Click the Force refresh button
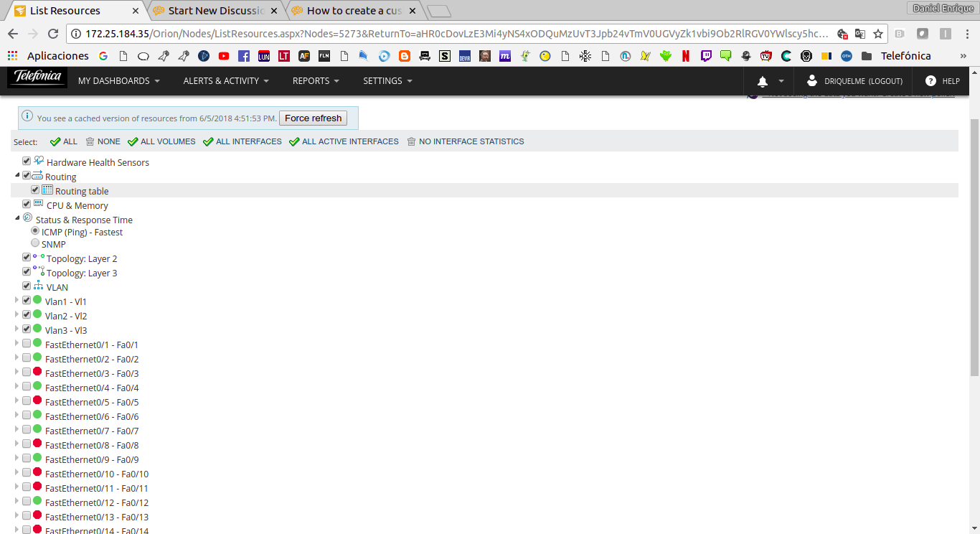 (x=314, y=118)
